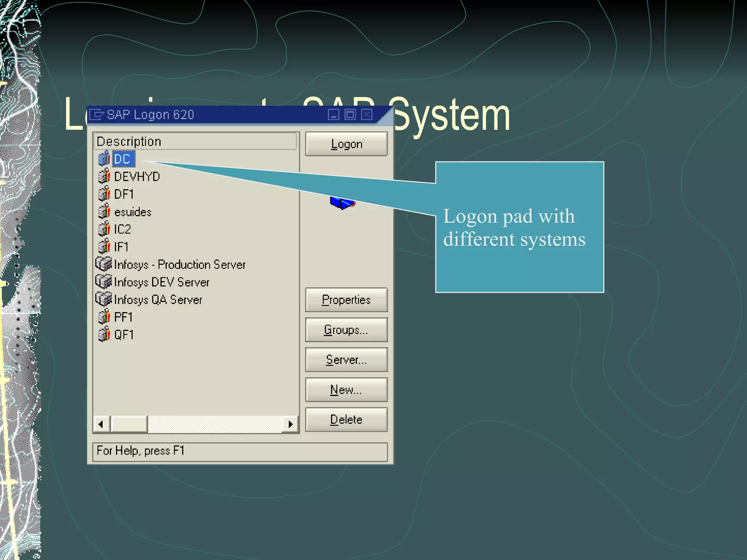Select the DEVHYD entry

137,176
